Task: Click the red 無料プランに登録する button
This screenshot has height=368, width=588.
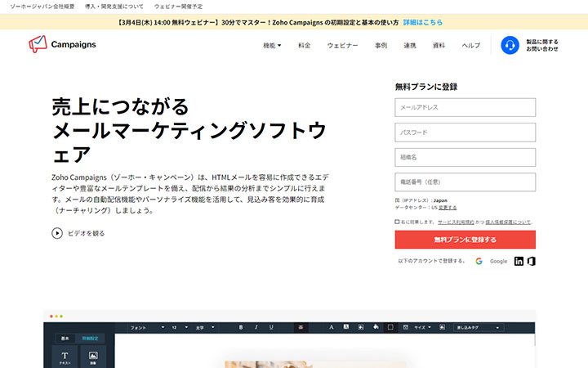Action: coord(465,240)
